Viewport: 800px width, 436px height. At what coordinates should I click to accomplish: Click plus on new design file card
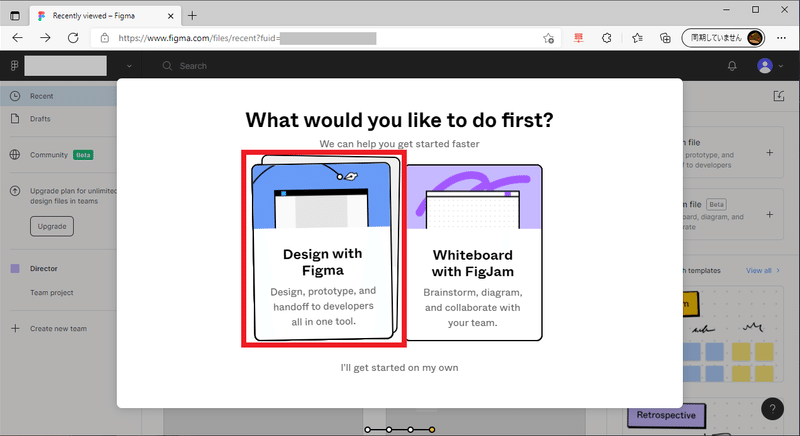[769, 152]
